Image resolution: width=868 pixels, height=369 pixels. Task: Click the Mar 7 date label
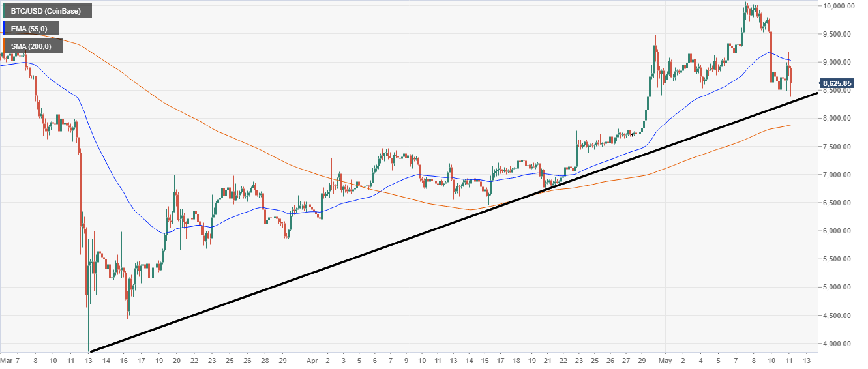(12, 360)
